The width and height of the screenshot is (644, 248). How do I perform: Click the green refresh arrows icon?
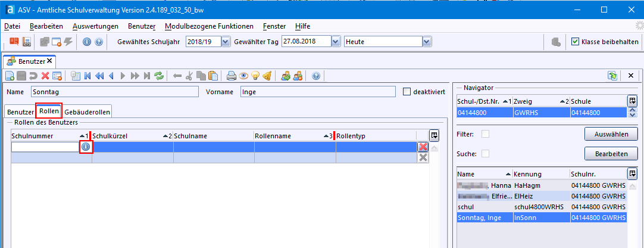(159, 76)
